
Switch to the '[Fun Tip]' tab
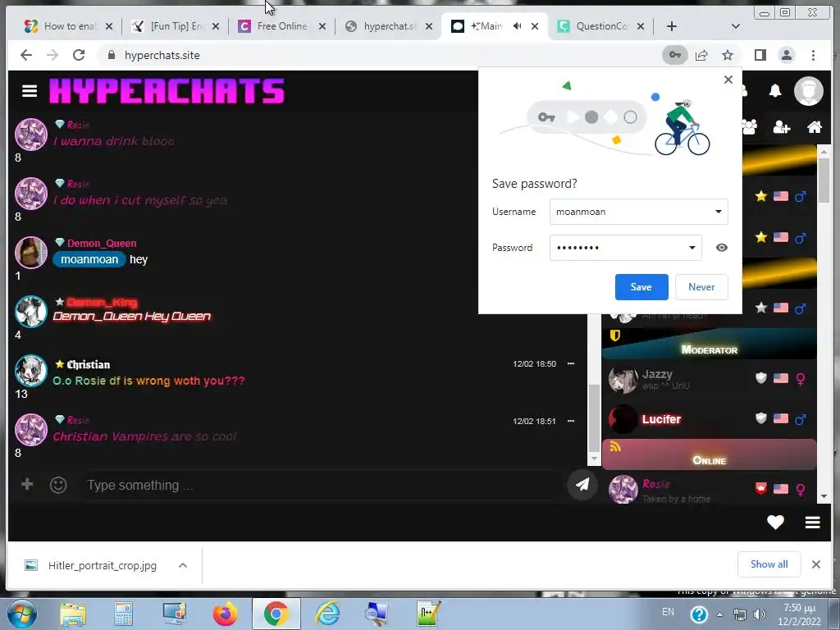coord(176,25)
